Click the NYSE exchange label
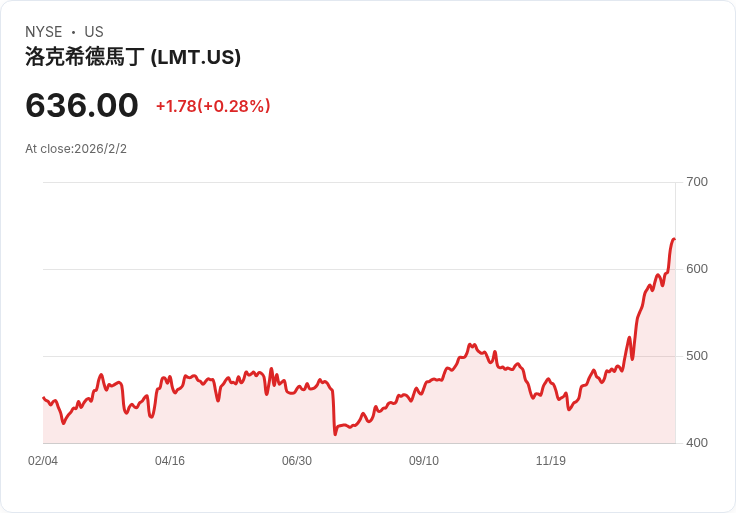This screenshot has height=513, width=736. [x=44, y=32]
